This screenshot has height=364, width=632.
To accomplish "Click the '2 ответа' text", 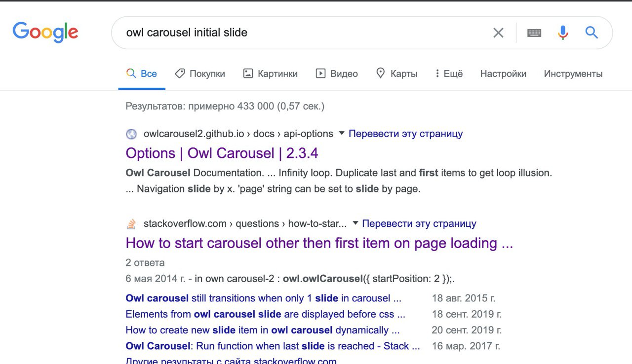I will [145, 262].
